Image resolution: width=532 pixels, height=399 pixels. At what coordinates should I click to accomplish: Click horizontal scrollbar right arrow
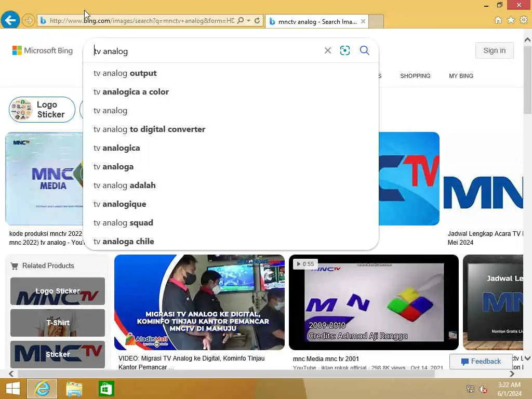coord(512,374)
